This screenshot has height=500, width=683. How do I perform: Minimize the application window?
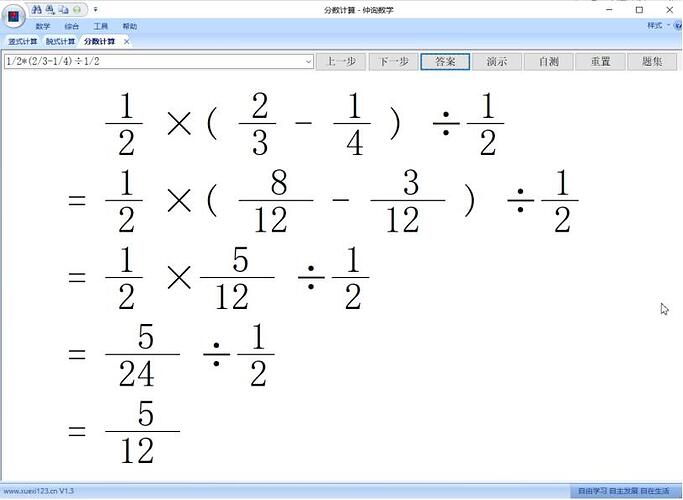(609, 10)
